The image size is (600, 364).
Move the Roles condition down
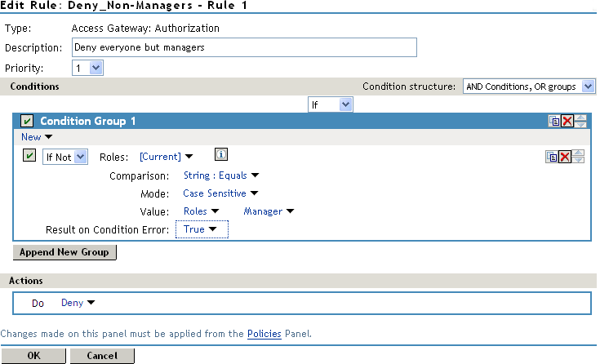[x=579, y=160]
